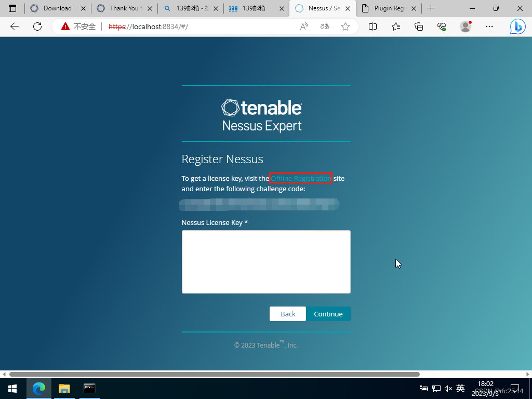Open split screen icon in toolbar
This screenshot has height=399, width=532.
click(x=373, y=26)
